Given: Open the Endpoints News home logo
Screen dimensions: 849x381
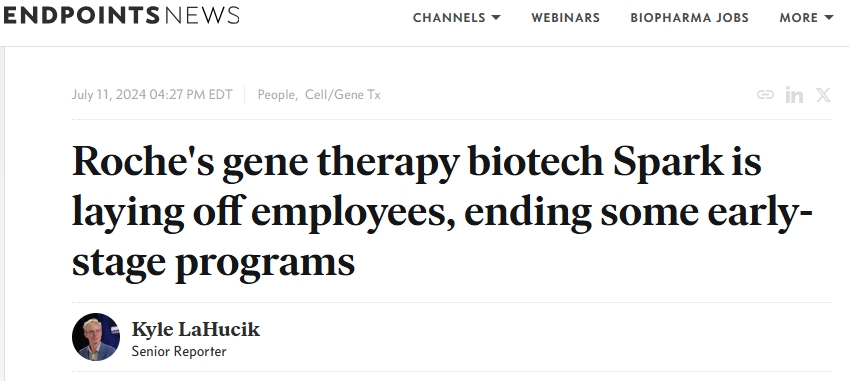Looking at the screenshot, I should pyautogui.click(x=121, y=16).
